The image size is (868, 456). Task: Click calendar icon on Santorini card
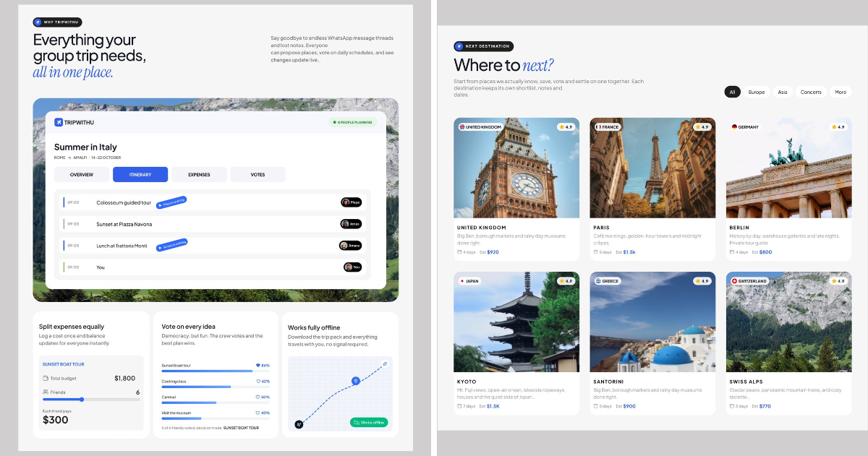[595, 406]
